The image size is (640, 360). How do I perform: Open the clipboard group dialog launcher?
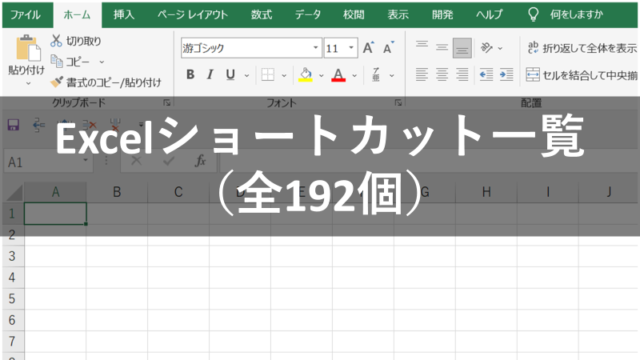(x=167, y=103)
